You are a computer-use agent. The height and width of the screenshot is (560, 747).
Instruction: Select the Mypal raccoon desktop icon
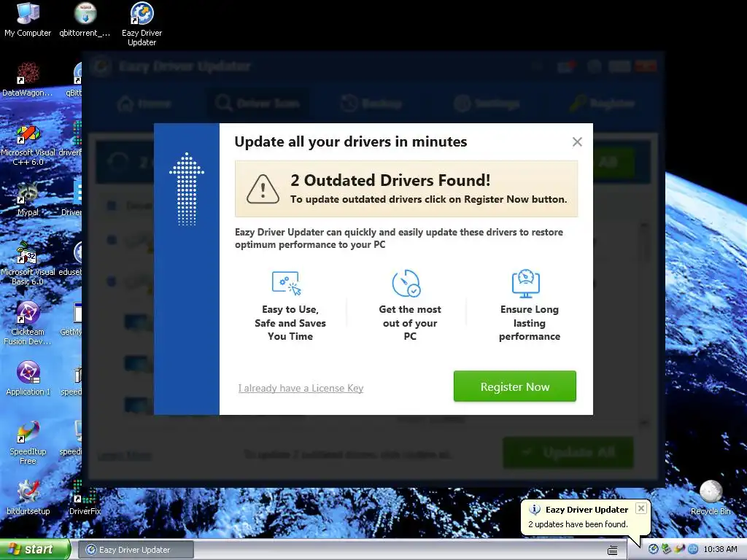point(28,199)
